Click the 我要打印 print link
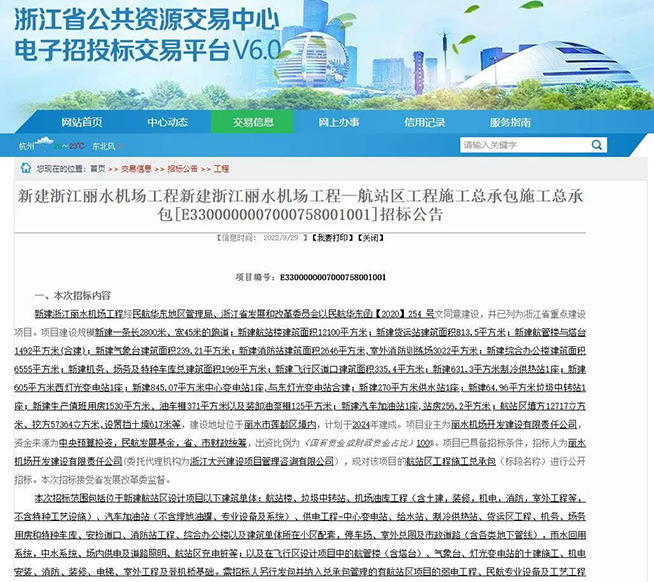Screen dimensions: 654x582 click(x=332, y=238)
